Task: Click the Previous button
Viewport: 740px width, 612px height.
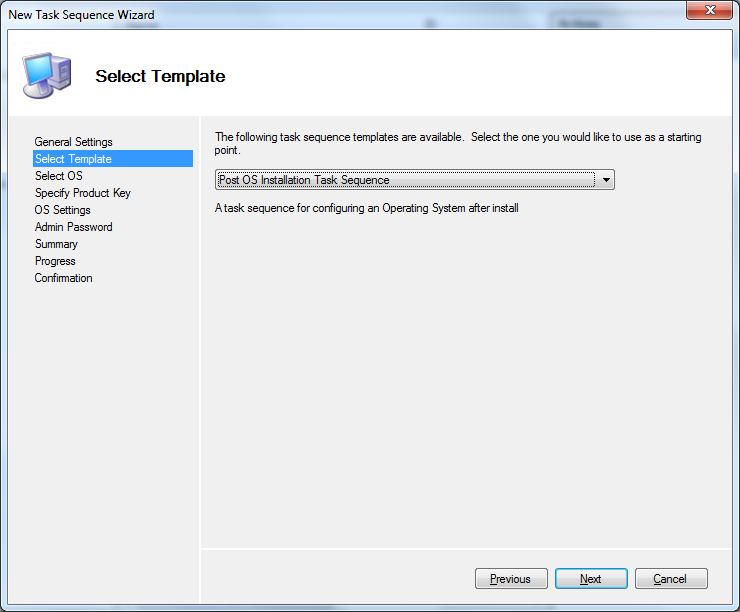Action: click(510, 579)
